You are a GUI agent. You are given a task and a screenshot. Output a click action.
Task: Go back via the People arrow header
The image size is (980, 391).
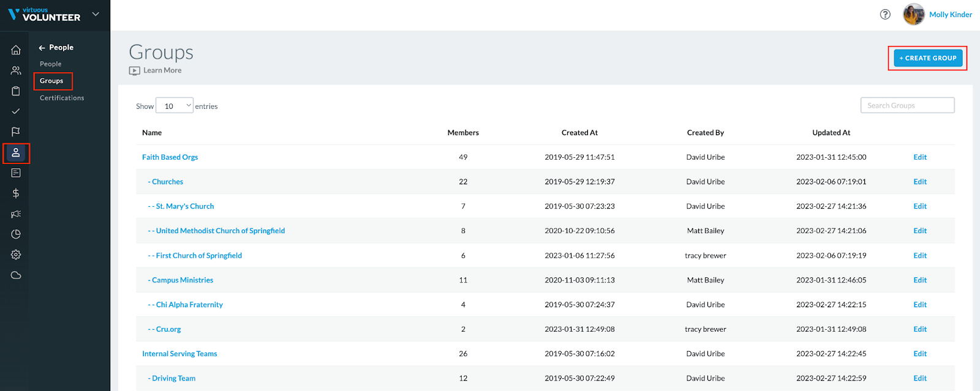[x=56, y=47]
